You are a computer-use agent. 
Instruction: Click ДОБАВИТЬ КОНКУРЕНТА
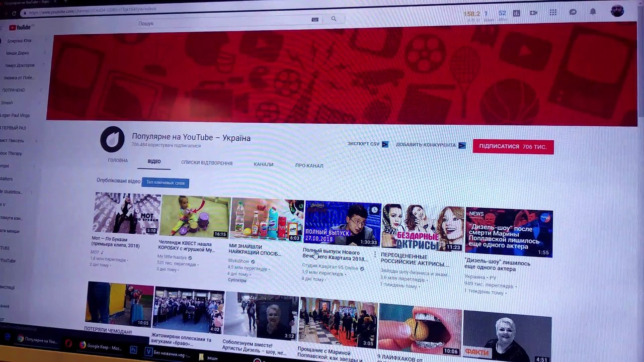coord(426,145)
